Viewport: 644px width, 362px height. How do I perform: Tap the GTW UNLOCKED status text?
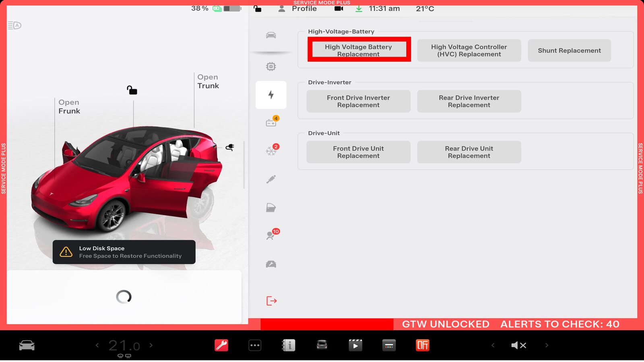[x=446, y=324]
